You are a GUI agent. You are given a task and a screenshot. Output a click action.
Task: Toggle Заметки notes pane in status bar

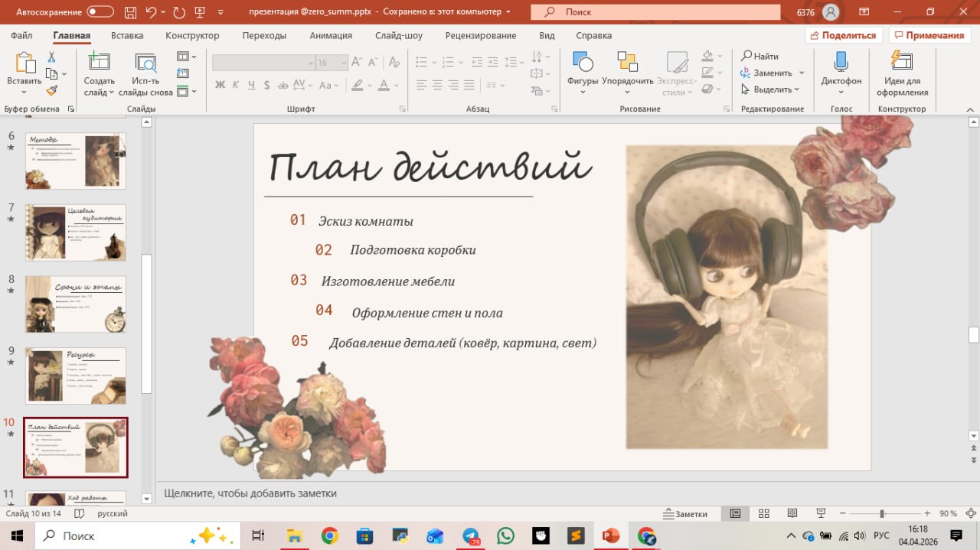pyautogui.click(x=685, y=513)
